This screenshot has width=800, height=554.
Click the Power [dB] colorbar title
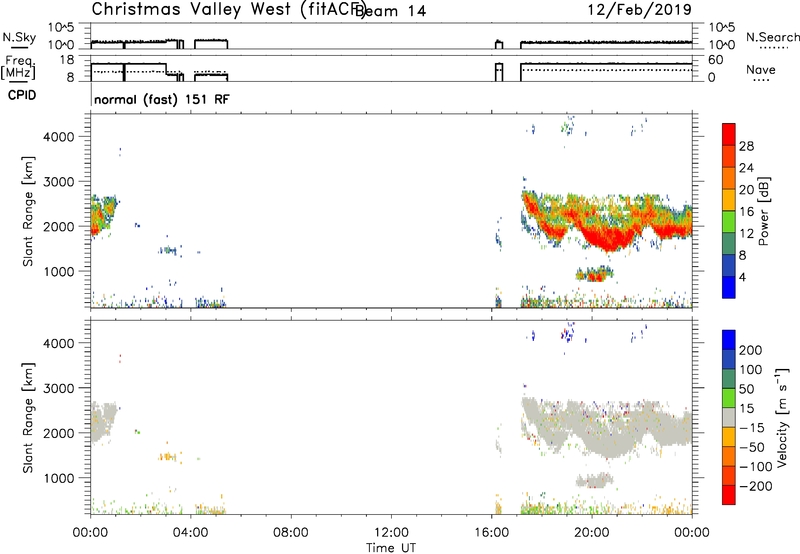763,211
